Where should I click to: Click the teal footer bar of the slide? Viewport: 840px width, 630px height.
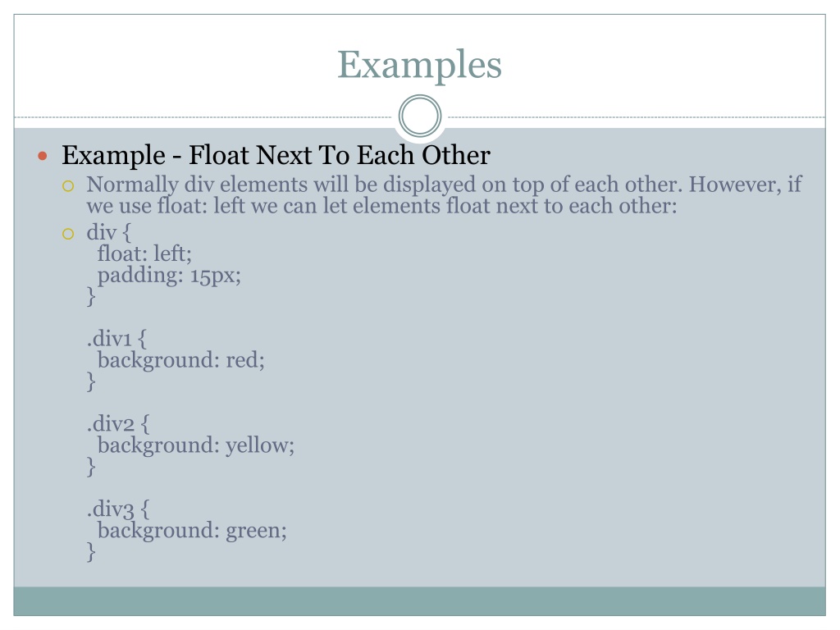coord(419,601)
